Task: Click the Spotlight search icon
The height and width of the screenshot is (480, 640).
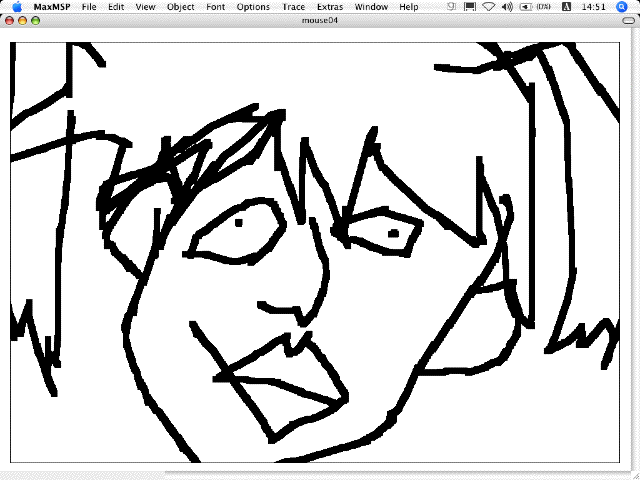Action: 622,7
